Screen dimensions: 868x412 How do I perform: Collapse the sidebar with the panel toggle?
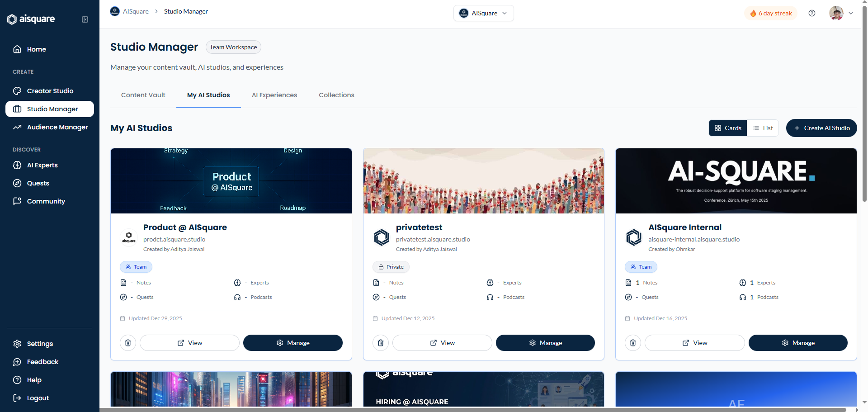click(x=85, y=19)
